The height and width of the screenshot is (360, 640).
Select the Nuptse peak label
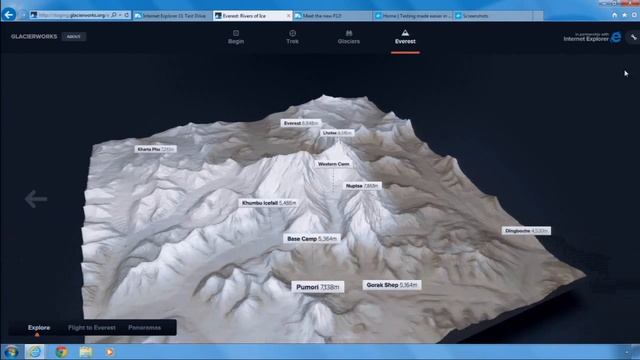(x=362, y=186)
